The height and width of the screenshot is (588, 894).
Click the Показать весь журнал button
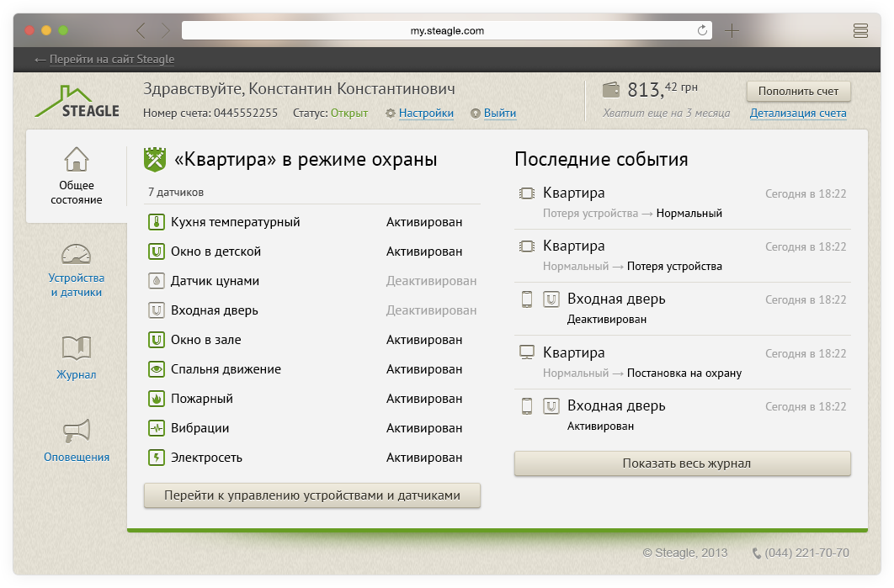coord(683,464)
